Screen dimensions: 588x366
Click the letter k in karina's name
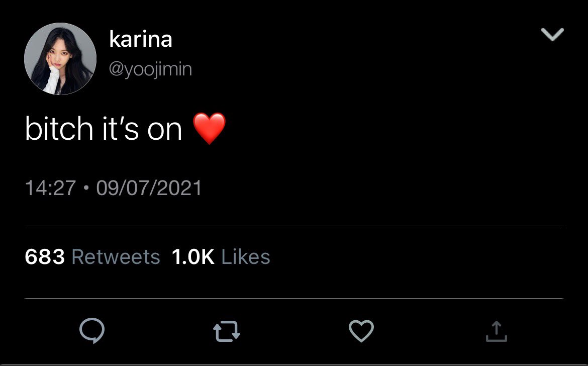[x=115, y=39]
